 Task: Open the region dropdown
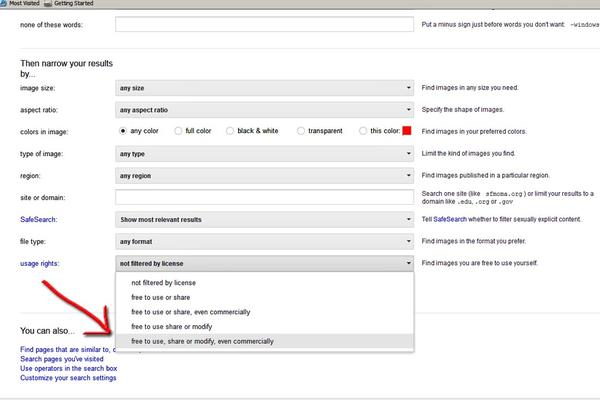pyautogui.click(x=264, y=176)
